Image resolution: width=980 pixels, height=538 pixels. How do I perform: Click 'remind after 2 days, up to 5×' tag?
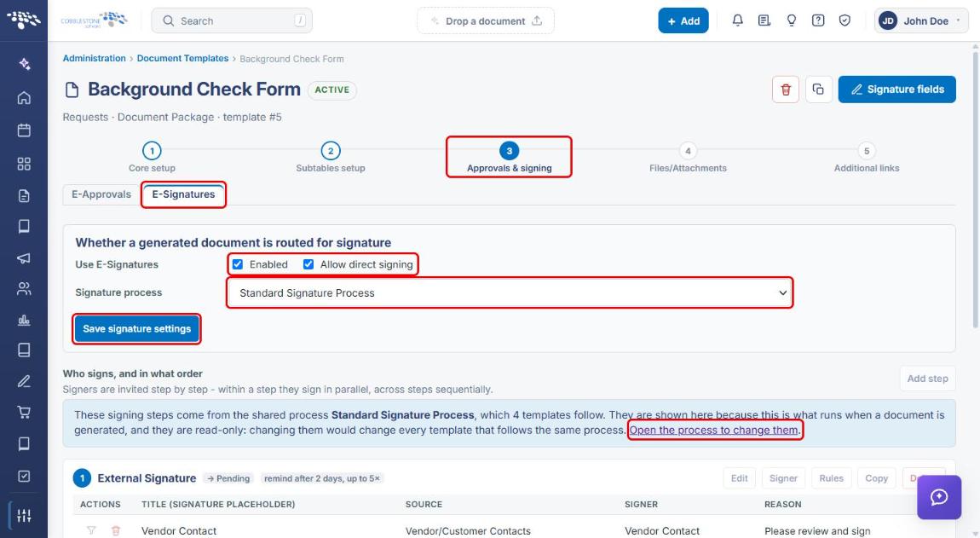pos(322,478)
